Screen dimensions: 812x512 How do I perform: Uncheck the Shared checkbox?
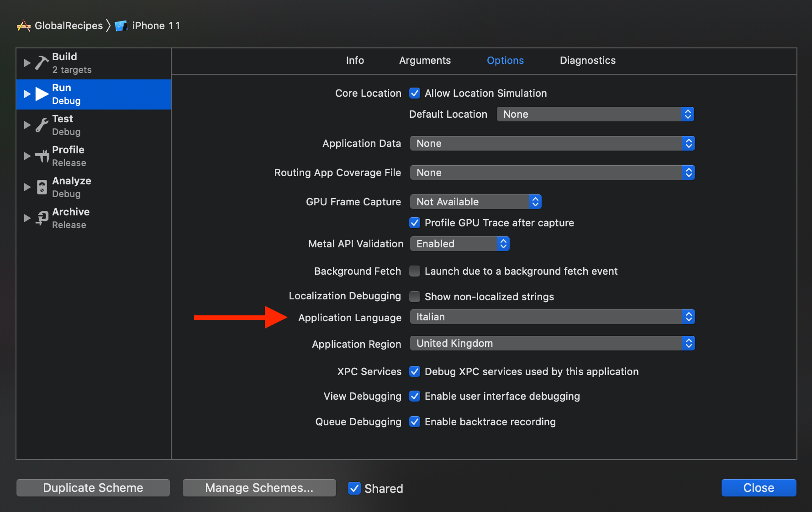point(354,488)
